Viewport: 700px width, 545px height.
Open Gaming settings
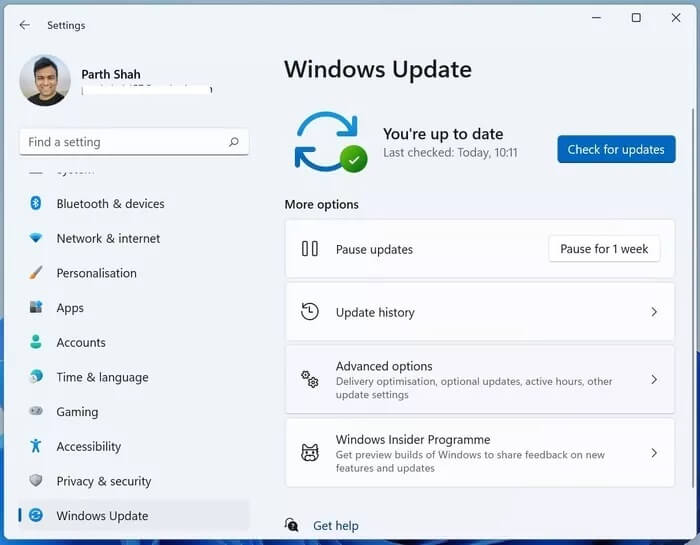(x=134, y=412)
